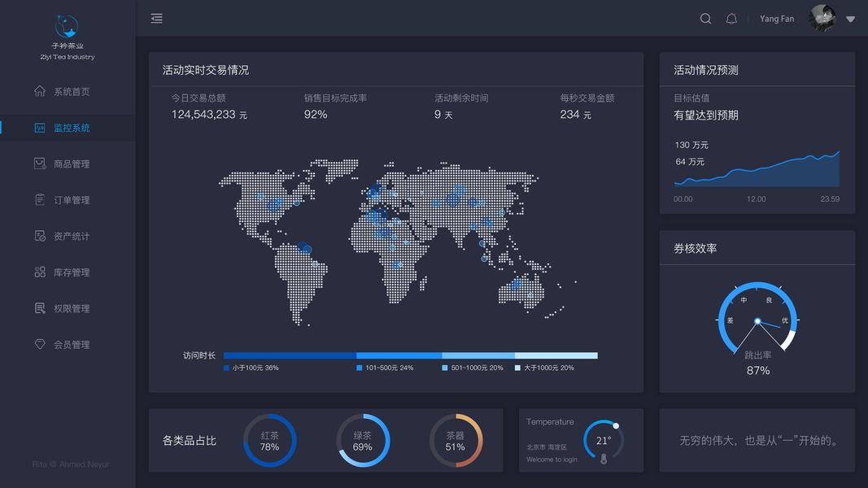The image size is (868, 488).
Task: Click the 92% sales target value
Action: coord(316,115)
